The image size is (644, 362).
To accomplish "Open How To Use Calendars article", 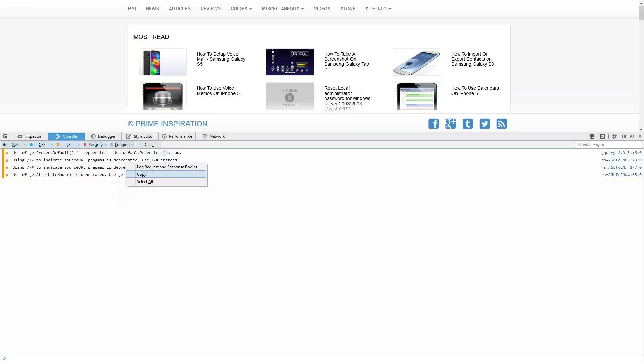I will [475, 91].
